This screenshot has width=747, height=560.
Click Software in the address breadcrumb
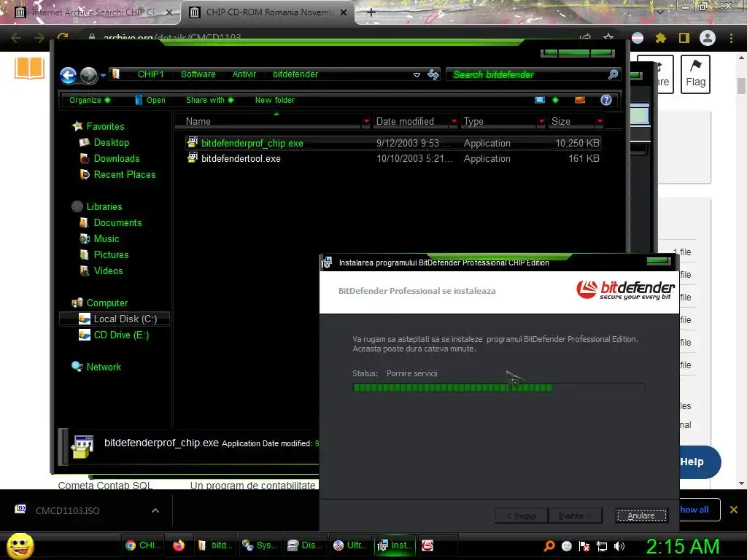tap(198, 74)
